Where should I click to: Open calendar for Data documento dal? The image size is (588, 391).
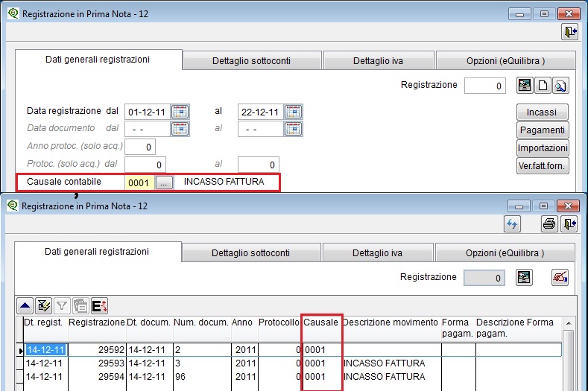pos(180,129)
